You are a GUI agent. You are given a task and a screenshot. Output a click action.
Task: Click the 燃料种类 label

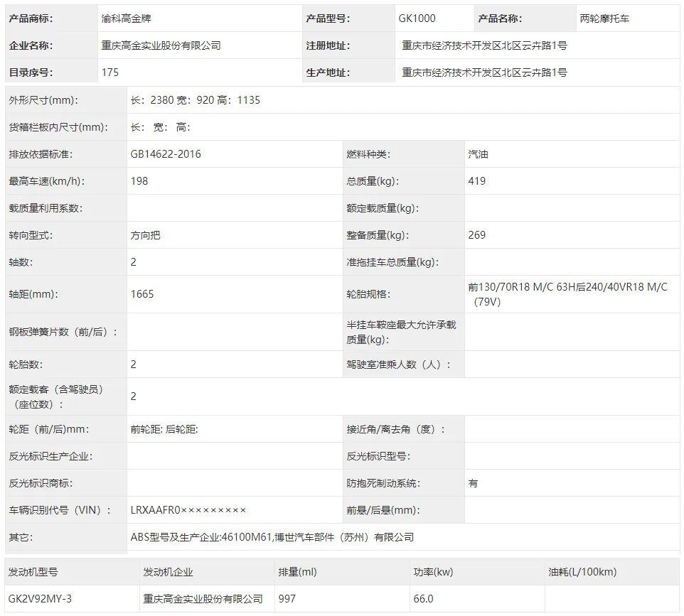coord(368,154)
